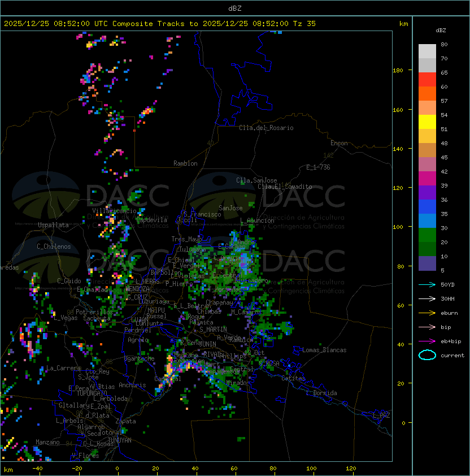Click the Lomas_Blancas label
Viewport: 470px width, 476px height.
pos(324,350)
